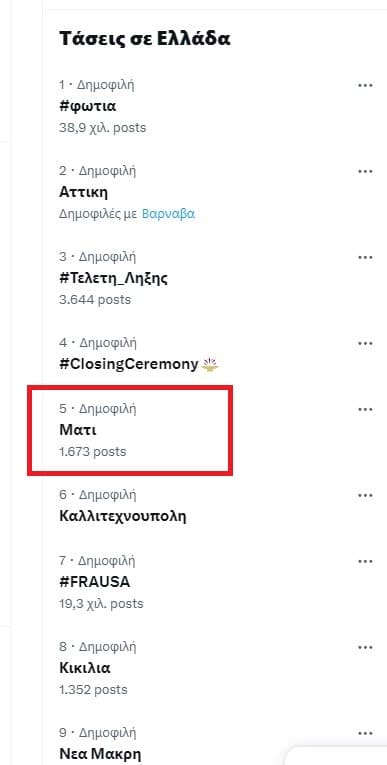Screen dimensions: 387x765
Task: Open the Καλλιτεχνουπολη trending topic
Action: pos(122,516)
